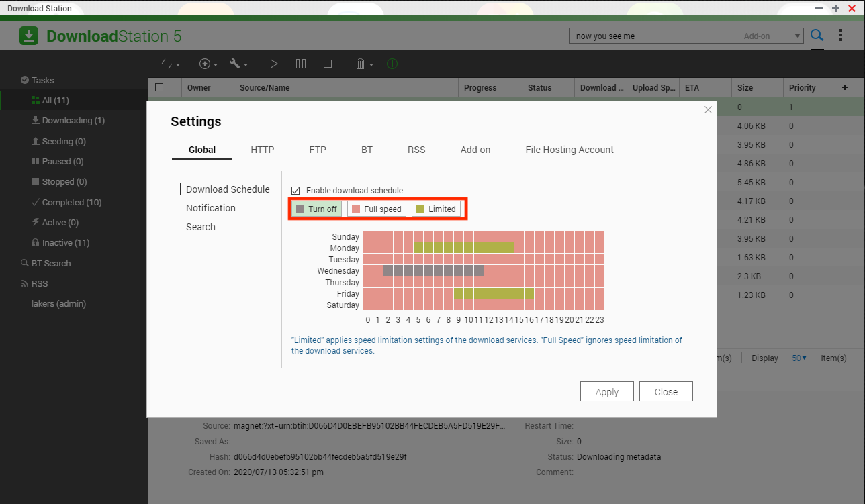The image size is (865, 504).
Task: Sort by ETA column header
Action: (705, 88)
